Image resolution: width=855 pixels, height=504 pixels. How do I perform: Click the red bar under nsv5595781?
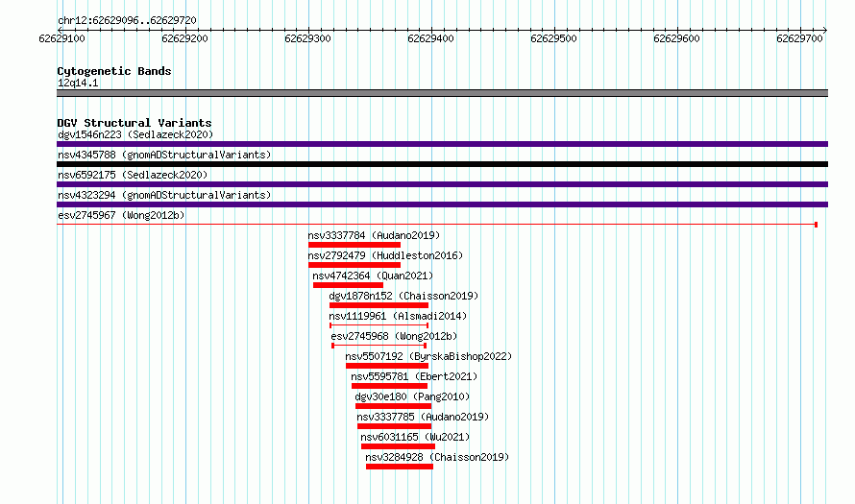pos(389,386)
